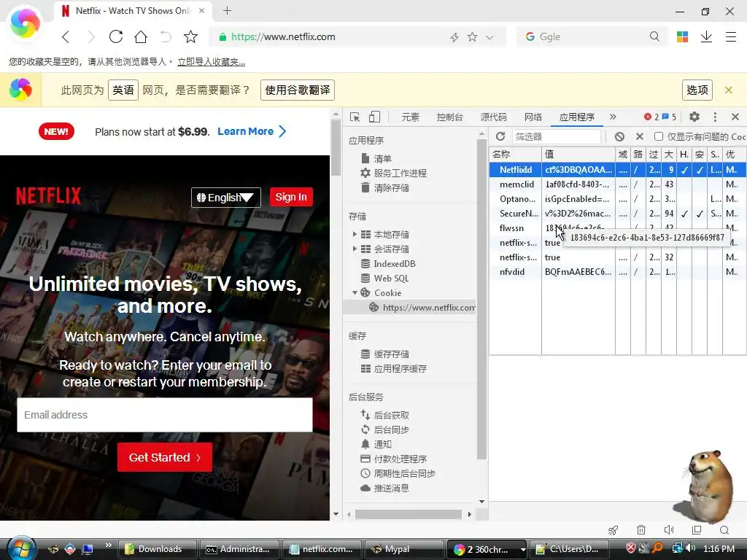Click the lightning speed-mode icon in address bar
This screenshot has width=747, height=560.
pyautogui.click(x=454, y=37)
